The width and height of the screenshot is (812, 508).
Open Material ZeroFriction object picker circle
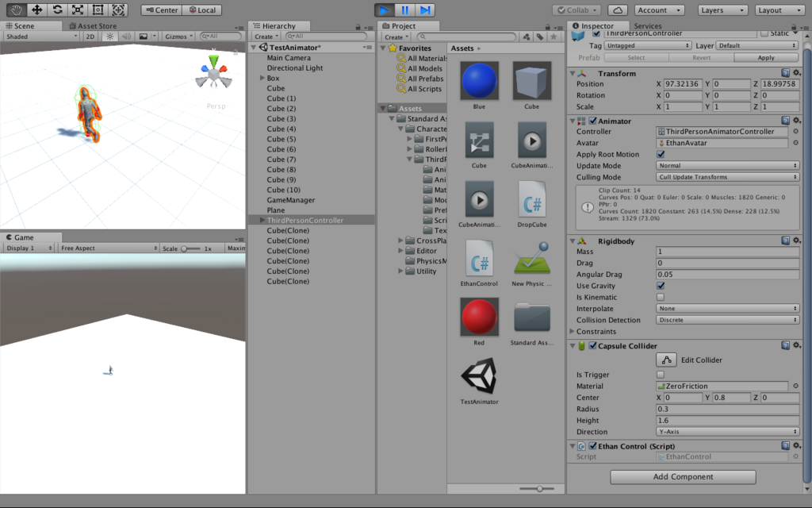coord(796,387)
